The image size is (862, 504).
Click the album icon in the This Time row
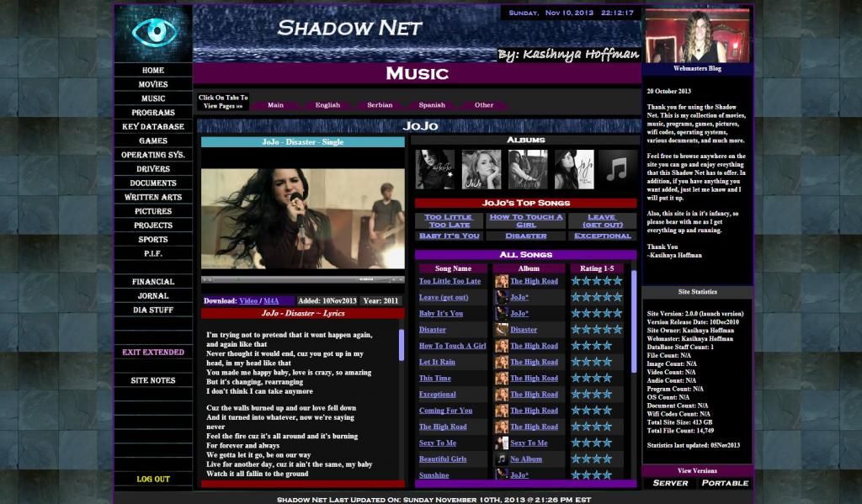coord(502,378)
